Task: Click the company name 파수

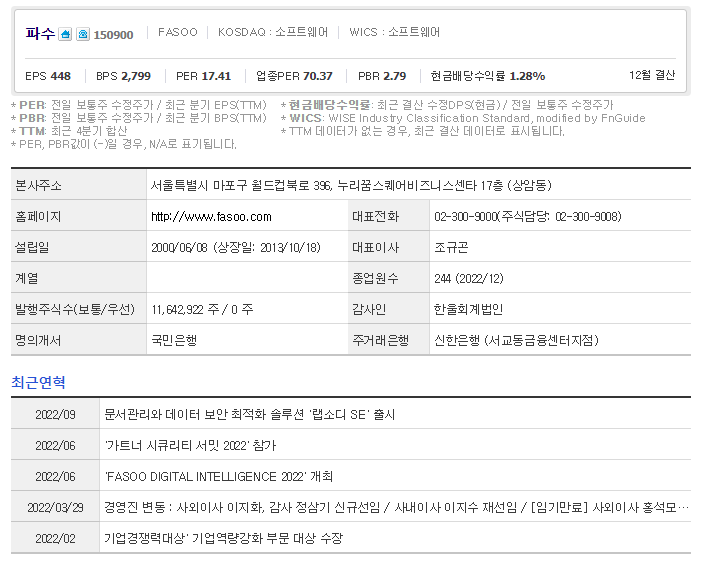Action: tap(40, 34)
